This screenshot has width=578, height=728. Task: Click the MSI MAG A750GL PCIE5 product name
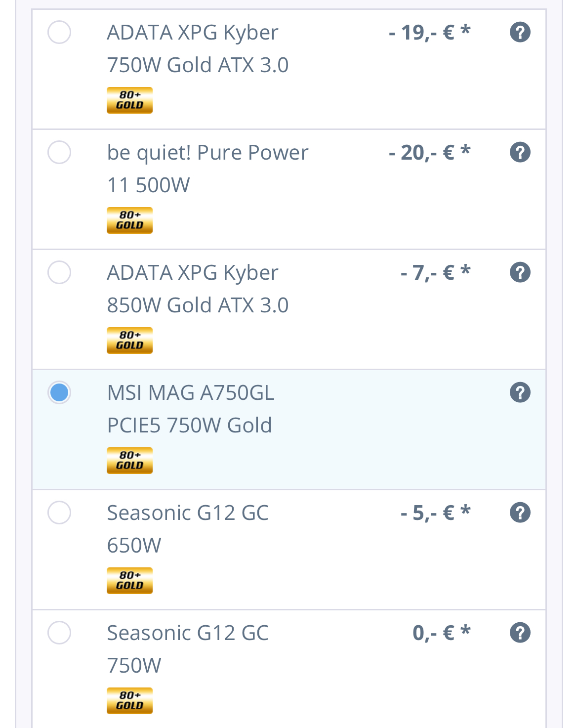coord(191,409)
